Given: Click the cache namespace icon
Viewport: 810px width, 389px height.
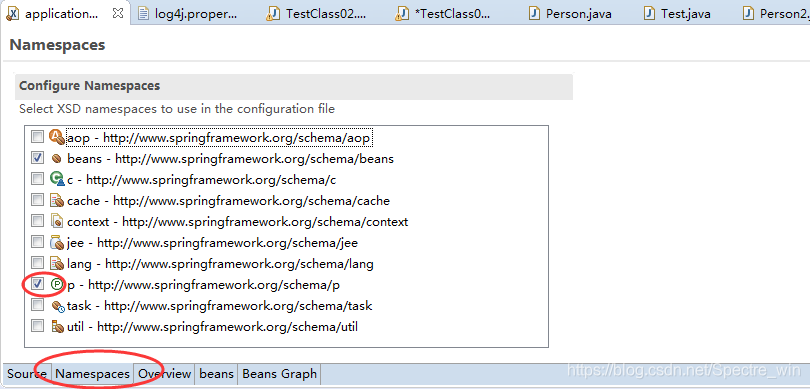Looking at the screenshot, I should pyautogui.click(x=57, y=200).
